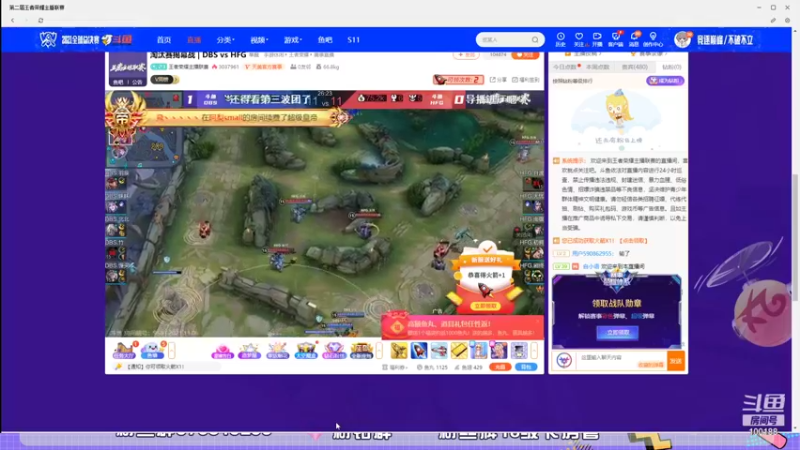Click the browser back arrow
The width and height of the screenshot is (800, 450).
(13, 20)
